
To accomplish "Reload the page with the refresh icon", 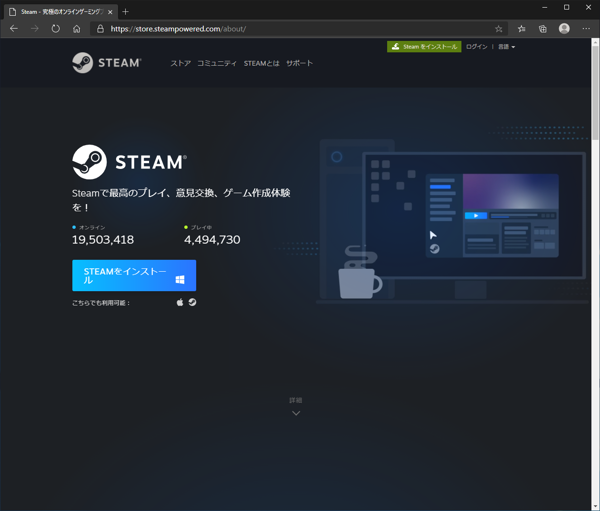I will point(56,29).
